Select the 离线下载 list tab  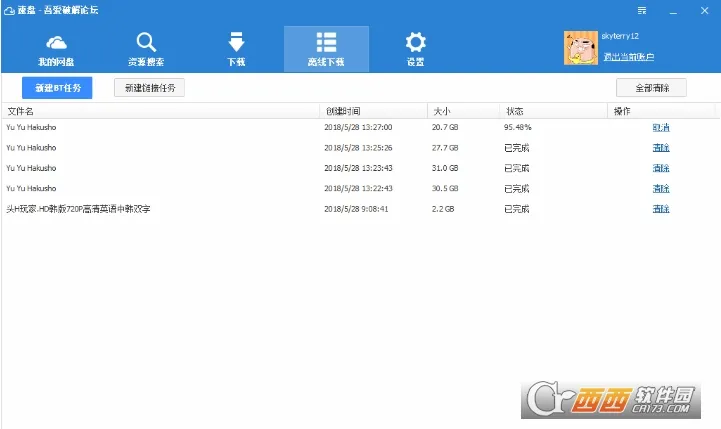(326, 49)
